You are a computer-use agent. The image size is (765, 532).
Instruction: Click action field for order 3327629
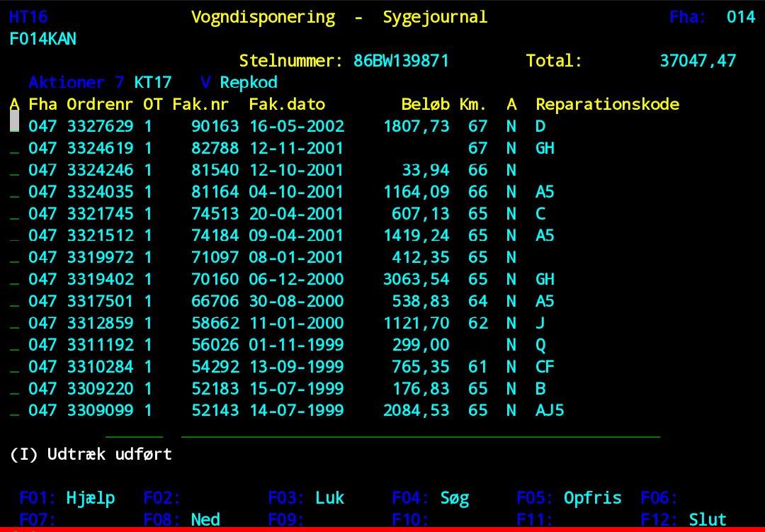point(14,126)
